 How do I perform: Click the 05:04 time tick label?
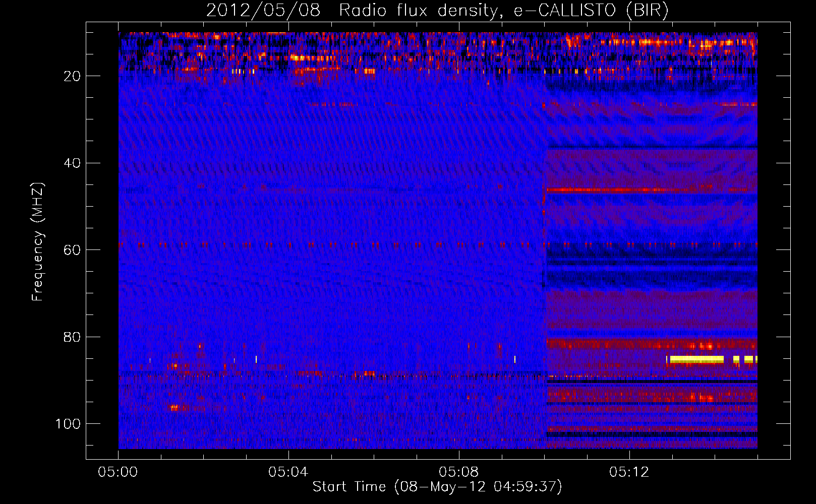pyautogui.click(x=288, y=472)
